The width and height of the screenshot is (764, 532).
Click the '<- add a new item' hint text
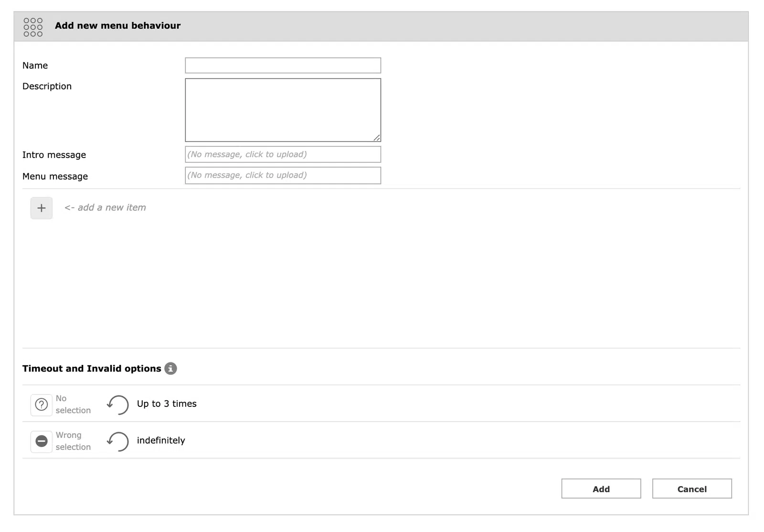click(105, 208)
